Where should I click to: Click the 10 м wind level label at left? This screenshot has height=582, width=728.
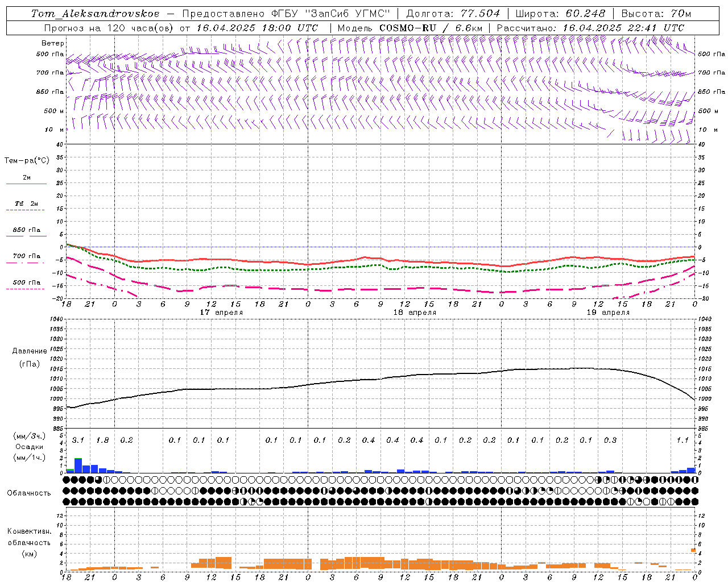(x=55, y=130)
